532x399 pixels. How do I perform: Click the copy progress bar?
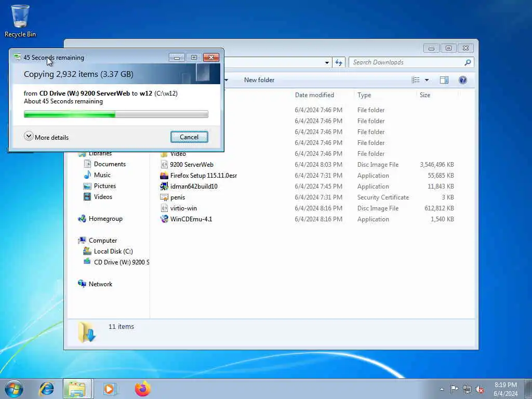(116, 114)
